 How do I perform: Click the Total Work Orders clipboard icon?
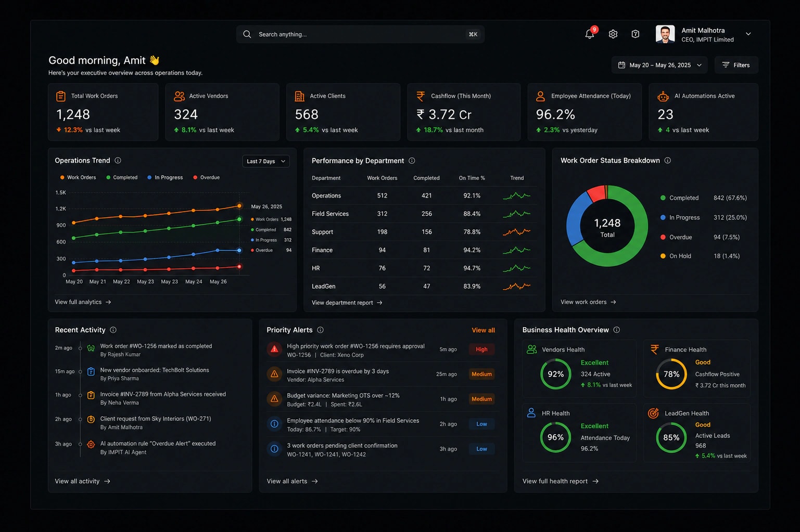click(61, 96)
